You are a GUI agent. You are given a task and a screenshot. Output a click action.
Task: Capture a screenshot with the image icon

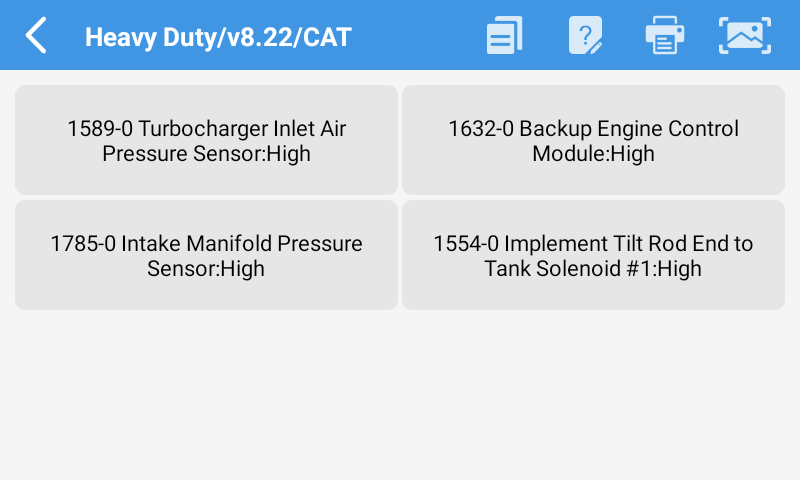pyautogui.click(x=745, y=36)
